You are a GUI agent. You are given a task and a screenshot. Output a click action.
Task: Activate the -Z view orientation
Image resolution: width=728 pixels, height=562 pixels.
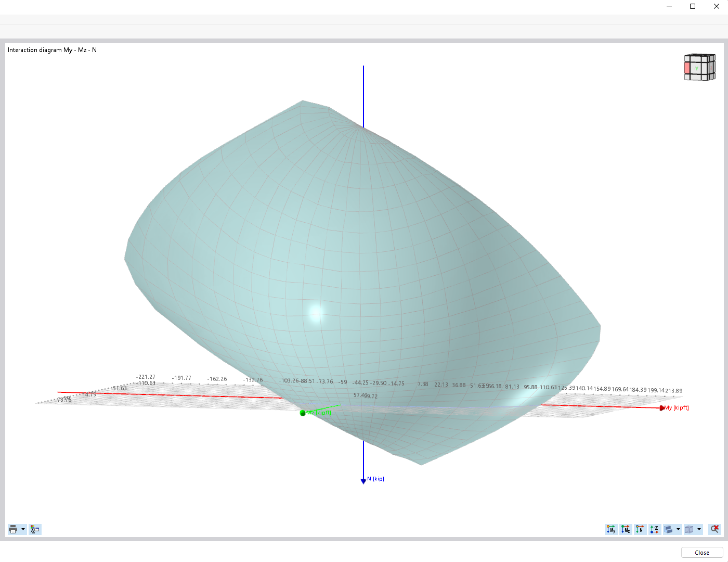[654, 529]
